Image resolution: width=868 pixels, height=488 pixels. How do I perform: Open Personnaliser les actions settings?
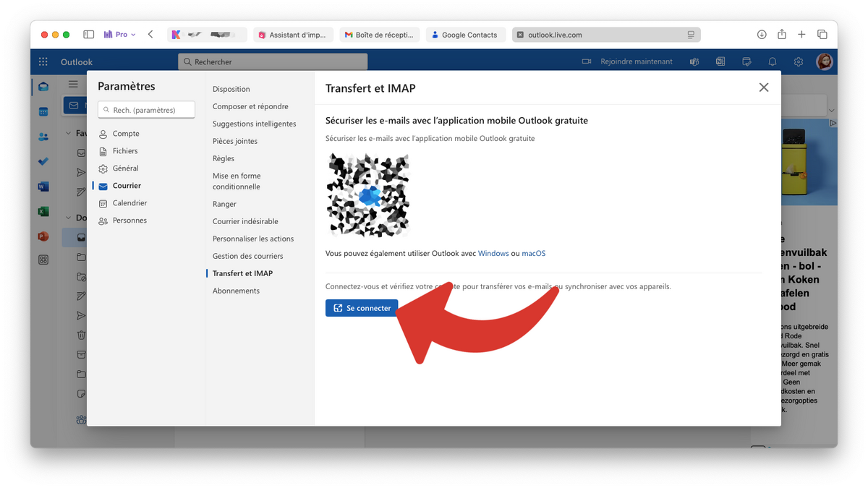pyautogui.click(x=252, y=239)
